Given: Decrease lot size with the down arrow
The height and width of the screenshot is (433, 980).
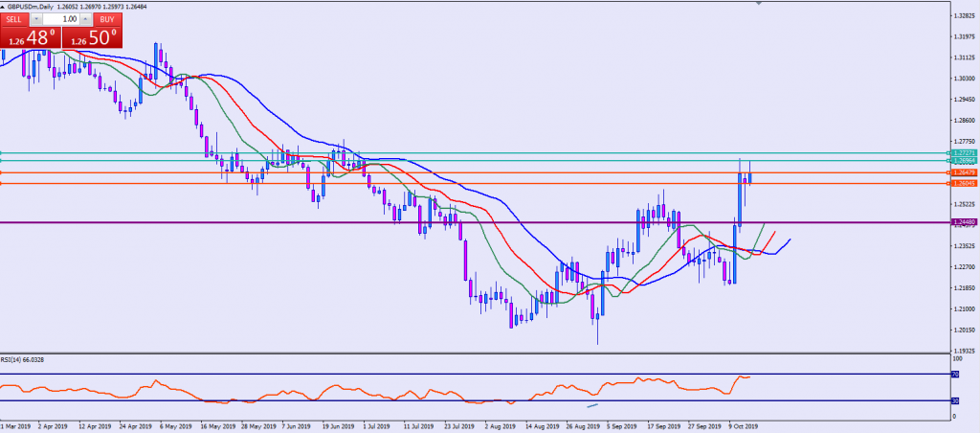Looking at the screenshot, I should click(35, 18).
